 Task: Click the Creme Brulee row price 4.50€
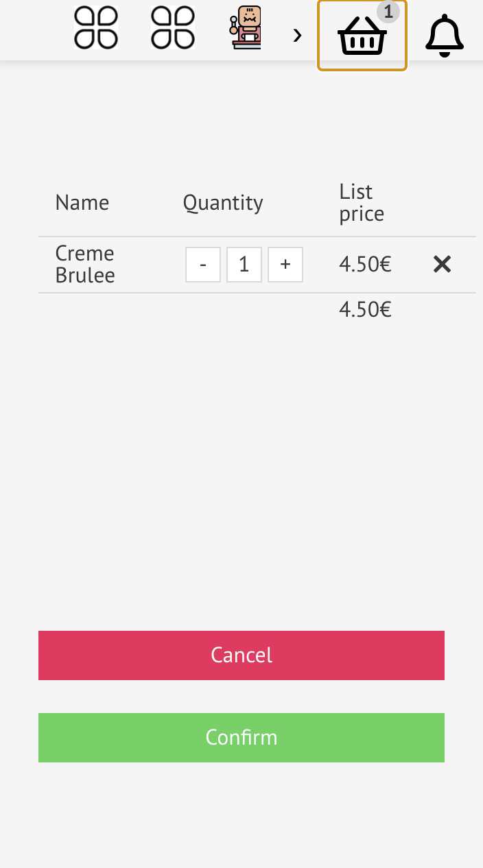pyautogui.click(x=365, y=265)
